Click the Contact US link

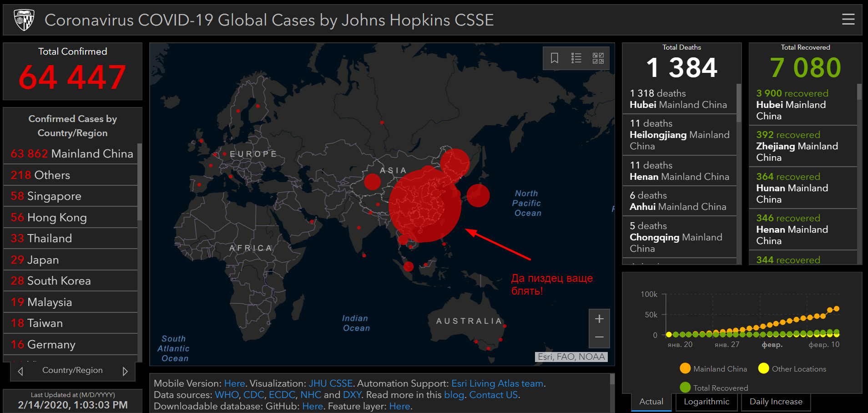point(494,395)
